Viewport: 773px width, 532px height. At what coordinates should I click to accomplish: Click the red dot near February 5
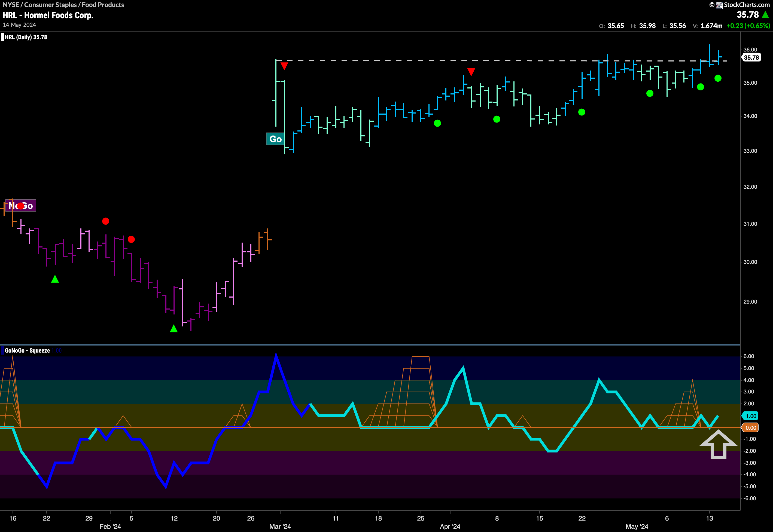[x=131, y=239]
